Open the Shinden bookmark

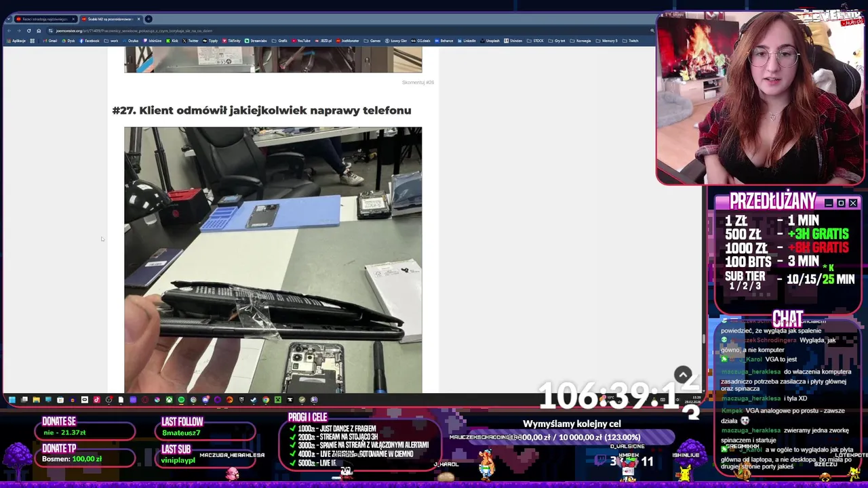coord(513,41)
